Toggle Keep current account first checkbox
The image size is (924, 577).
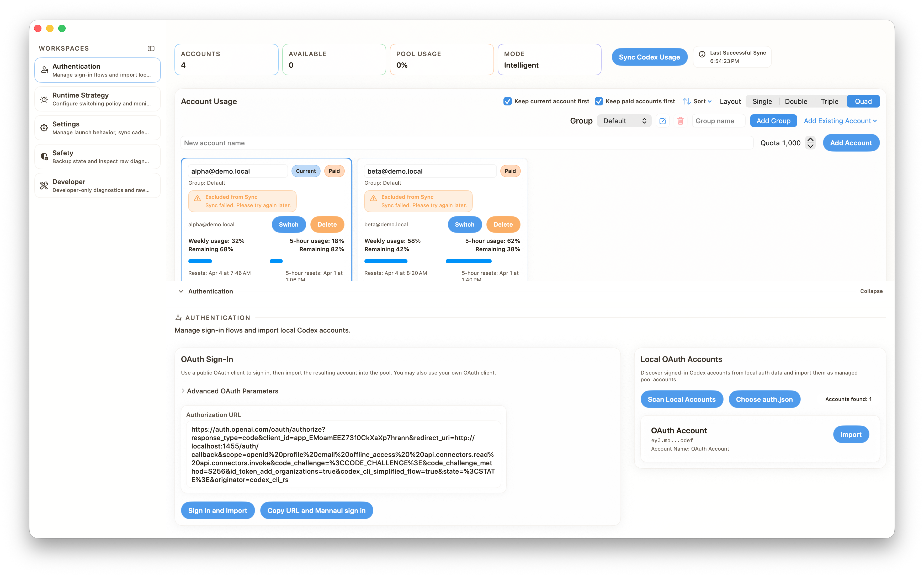click(507, 101)
